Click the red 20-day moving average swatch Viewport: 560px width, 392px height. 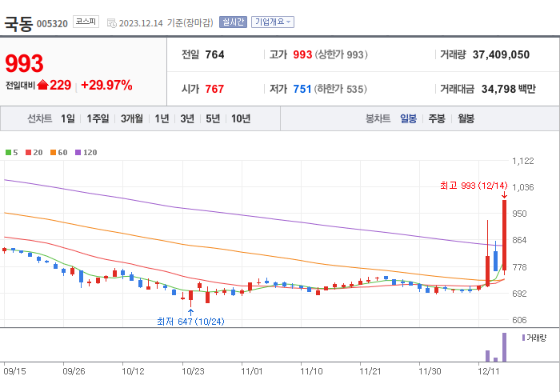28,153
